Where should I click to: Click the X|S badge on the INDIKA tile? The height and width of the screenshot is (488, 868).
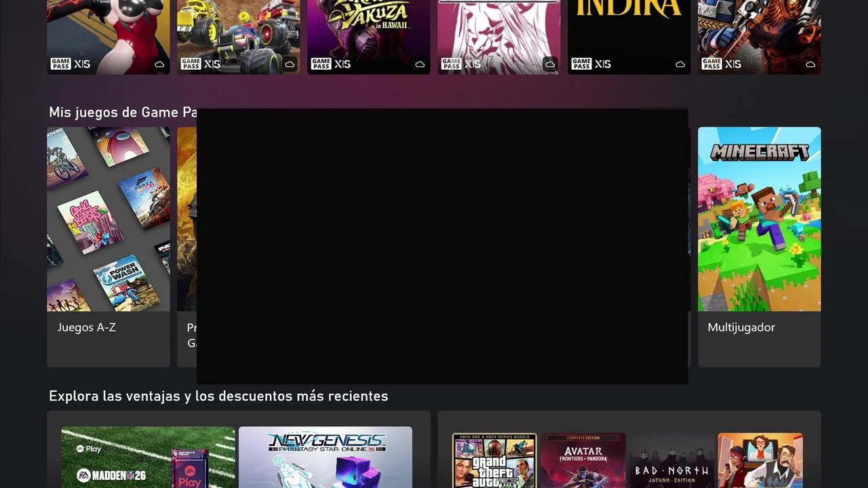pos(603,64)
